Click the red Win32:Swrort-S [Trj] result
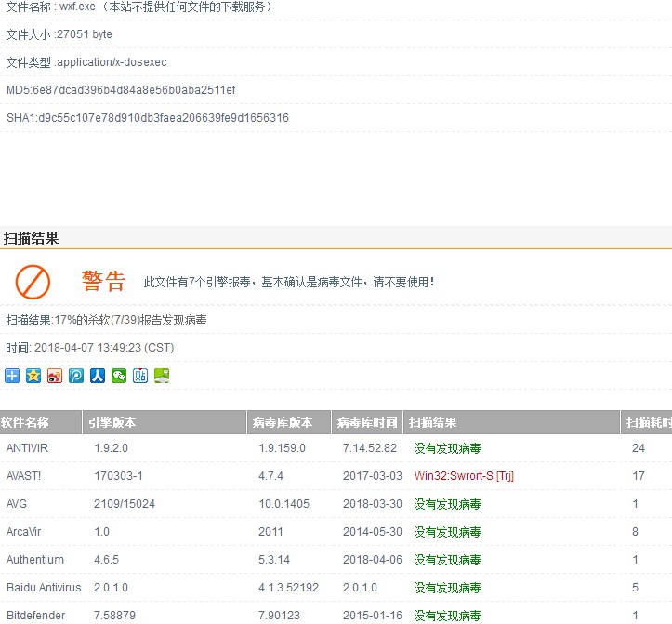This screenshot has width=672, height=624. 464,476
